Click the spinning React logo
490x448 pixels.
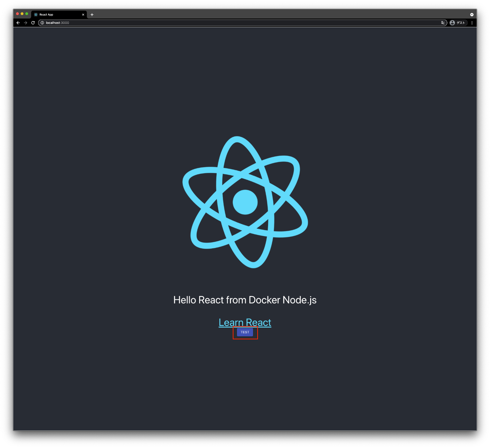(245, 202)
